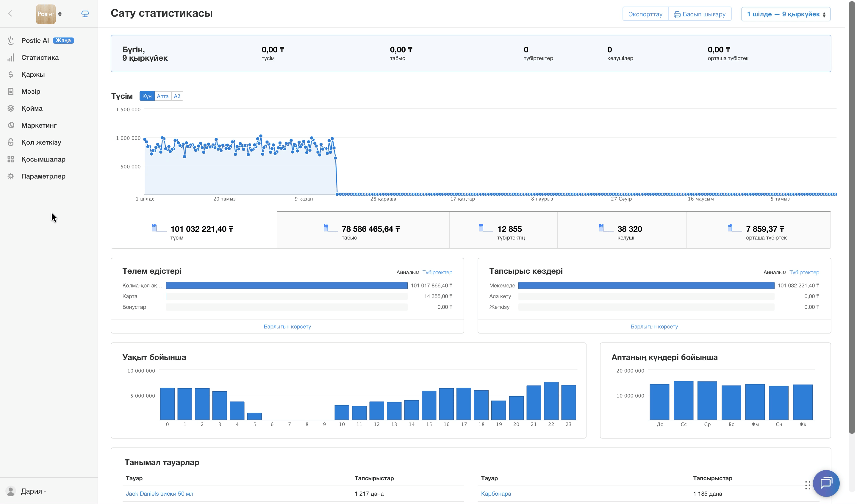
Task: Click the mini chart icon beside табыс total
Action: (331, 228)
